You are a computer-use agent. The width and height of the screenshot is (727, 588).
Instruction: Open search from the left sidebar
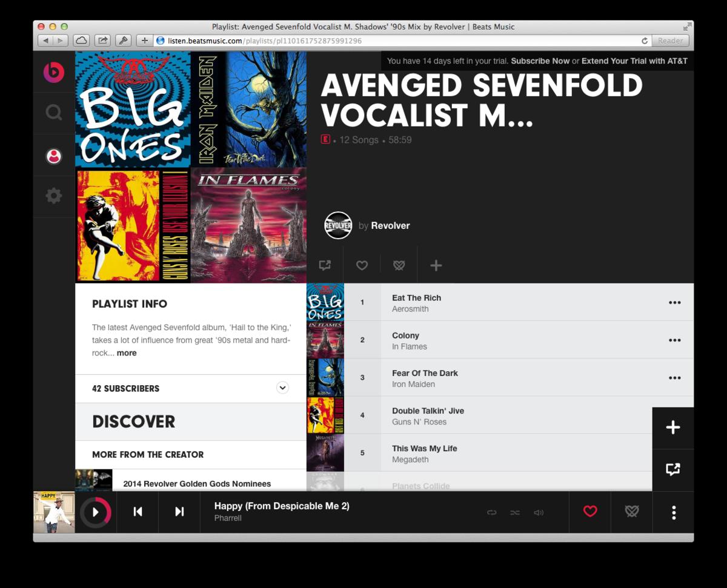tap(54, 113)
